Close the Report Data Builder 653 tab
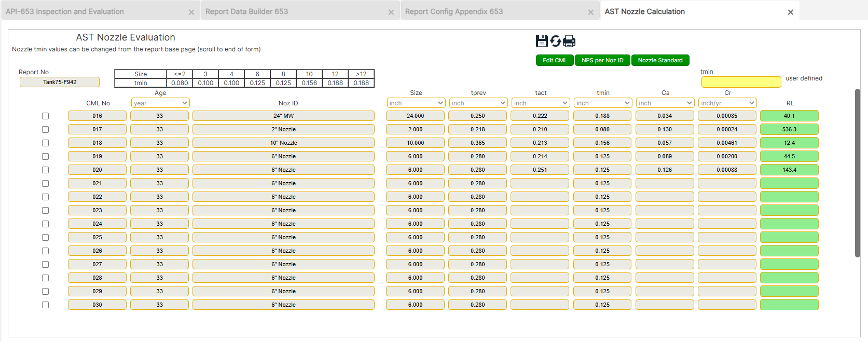Screen dimensions: 868x342 [391, 12]
